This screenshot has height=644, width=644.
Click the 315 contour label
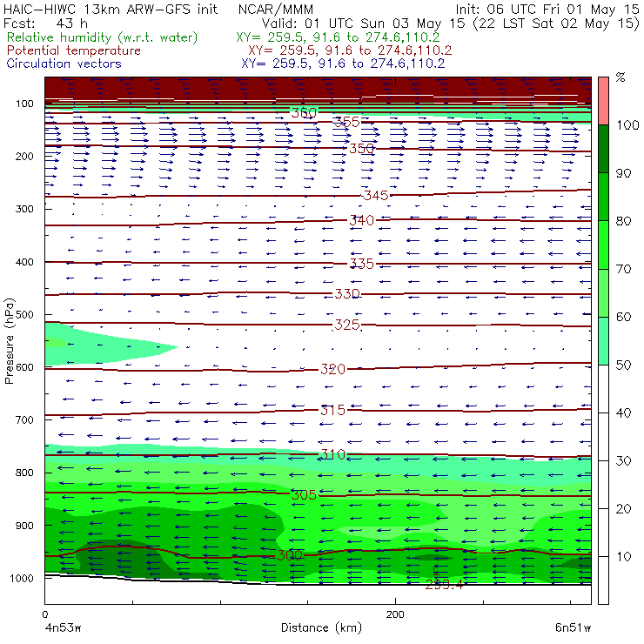(x=332, y=410)
